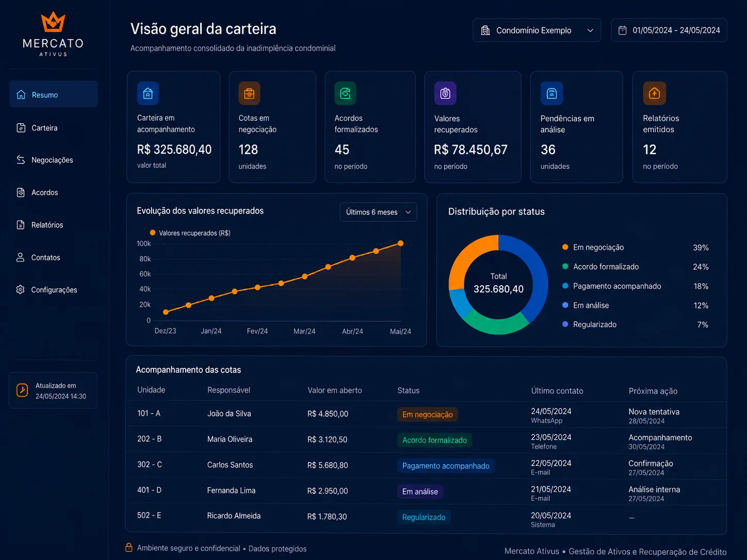
Task: Click the Regularizado legend dot
Action: point(565,324)
